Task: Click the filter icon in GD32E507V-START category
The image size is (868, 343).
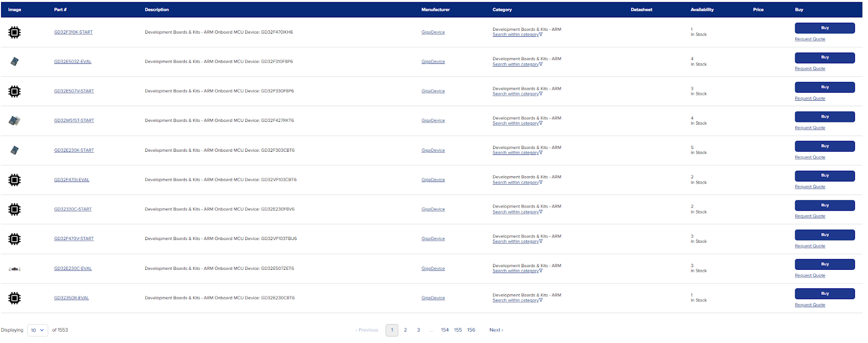Action: pos(541,94)
